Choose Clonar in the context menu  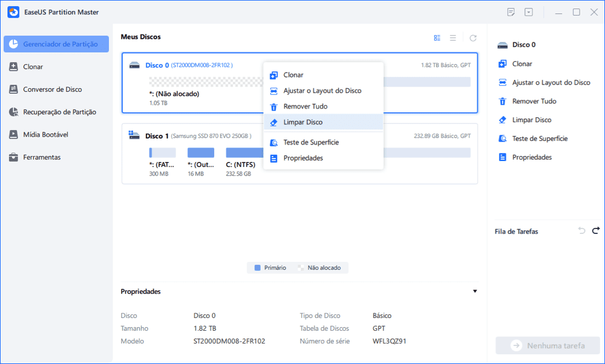pyautogui.click(x=323, y=75)
